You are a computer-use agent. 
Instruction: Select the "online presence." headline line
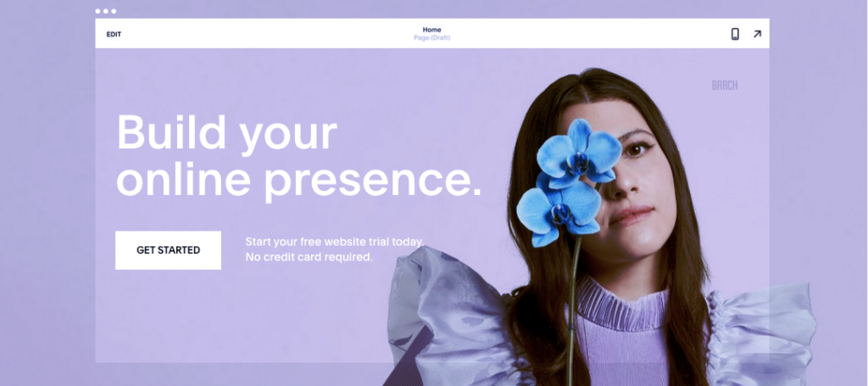[x=299, y=180]
